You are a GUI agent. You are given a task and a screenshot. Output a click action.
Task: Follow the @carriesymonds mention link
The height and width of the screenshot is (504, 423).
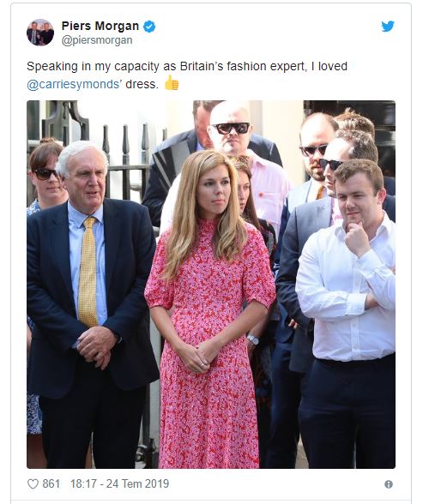tap(75, 84)
